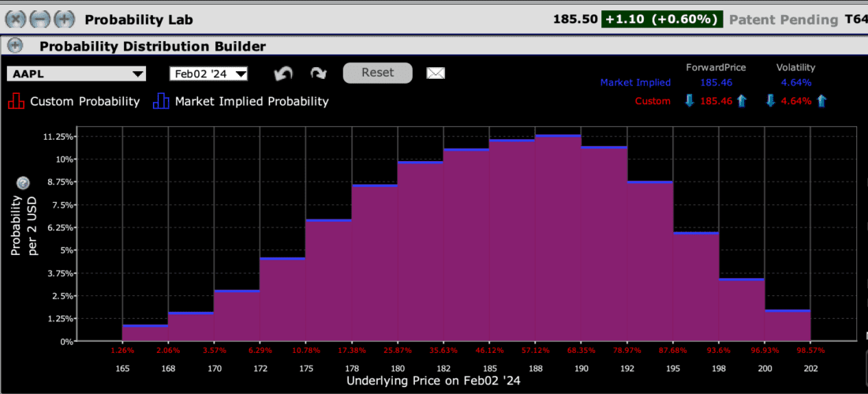
Task: Decrease custom volatility with down arrow
Action: (x=770, y=101)
